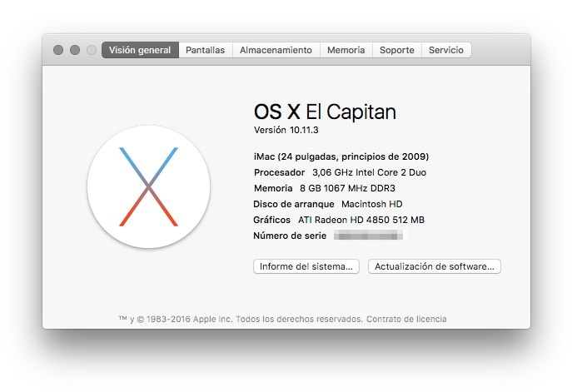Go to the Memoria tab
This screenshot has height=392, width=572.
click(346, 50)
